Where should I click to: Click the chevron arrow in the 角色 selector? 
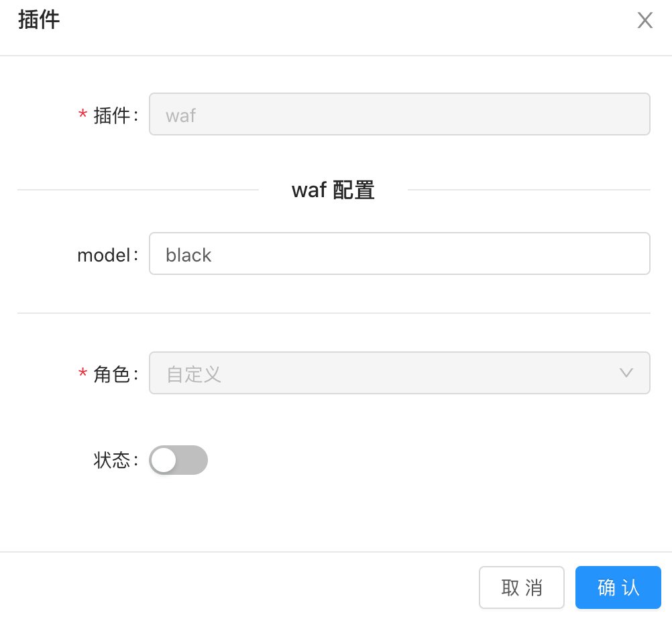pyautogui.click(x=626, y=372)
